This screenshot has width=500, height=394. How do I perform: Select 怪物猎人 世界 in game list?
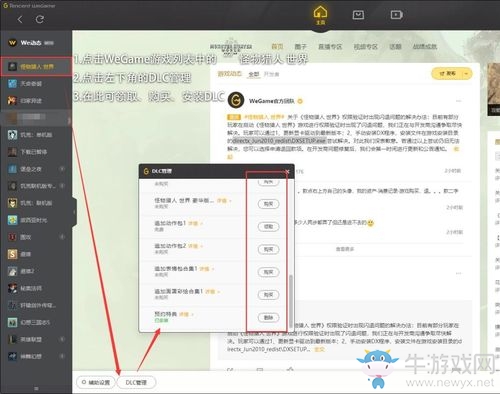pos(36,66)
